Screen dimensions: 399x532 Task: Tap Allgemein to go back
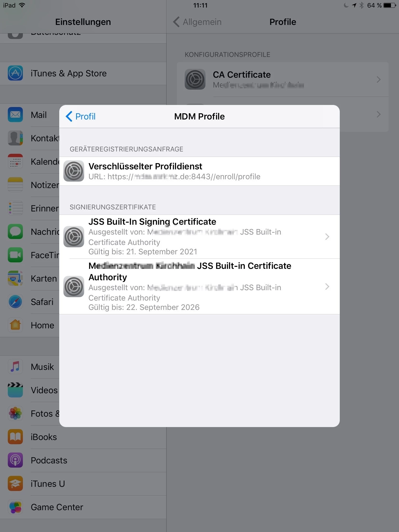click(202, 22)
